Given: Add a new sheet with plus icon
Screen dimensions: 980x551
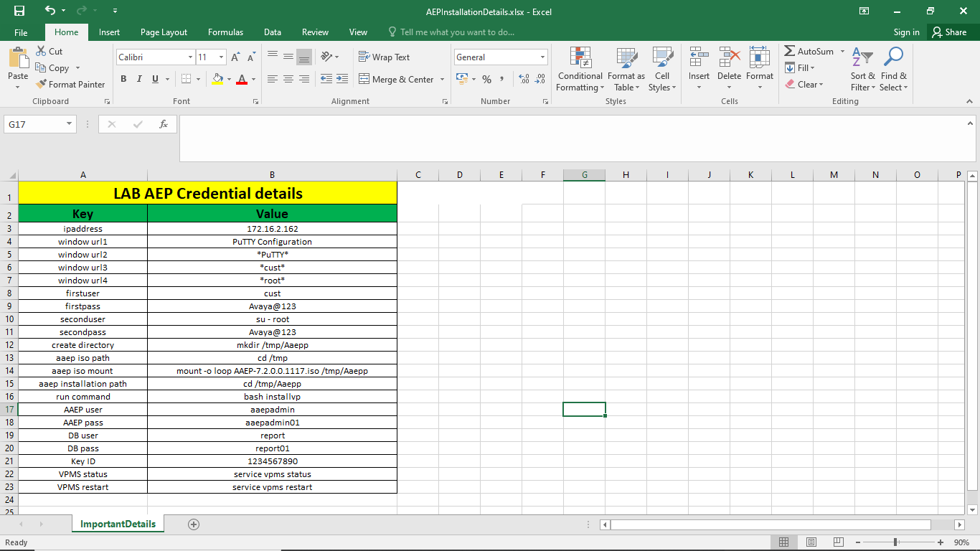Looking at the screenshot, I should point(193,524).
